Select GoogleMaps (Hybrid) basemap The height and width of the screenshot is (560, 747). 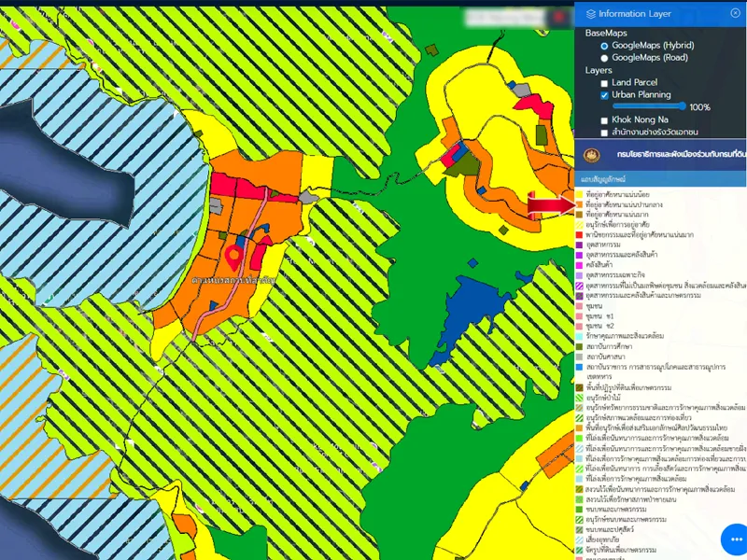click(604, 45)
